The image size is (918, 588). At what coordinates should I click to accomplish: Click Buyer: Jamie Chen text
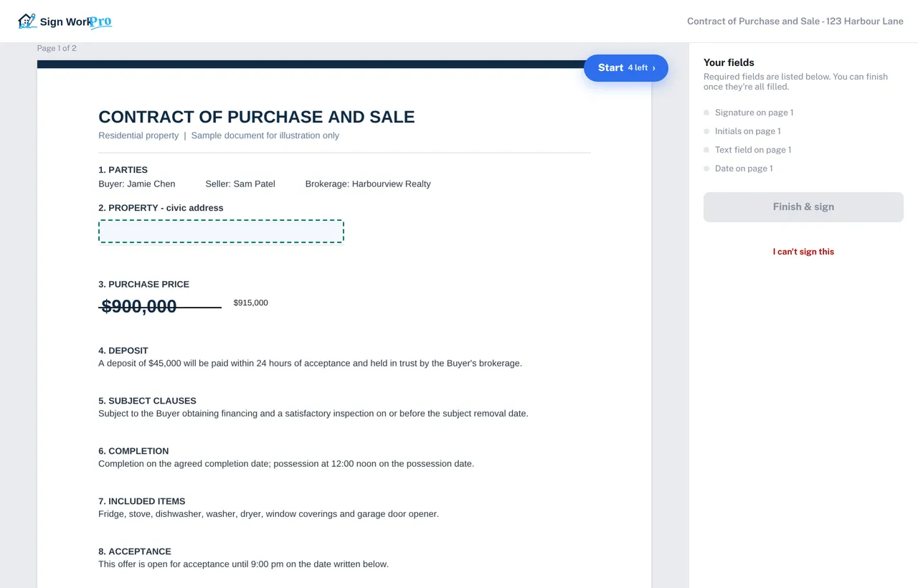[x=137, y=184]
